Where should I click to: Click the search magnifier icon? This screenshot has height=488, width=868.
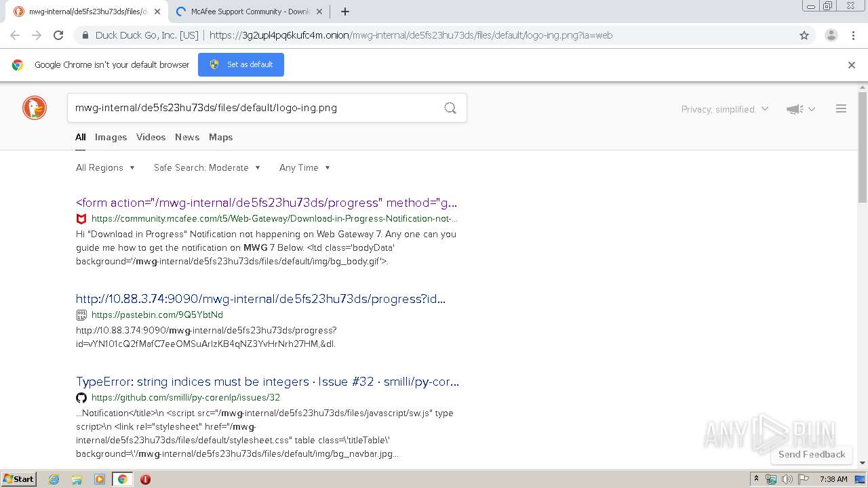pos(450,108)
